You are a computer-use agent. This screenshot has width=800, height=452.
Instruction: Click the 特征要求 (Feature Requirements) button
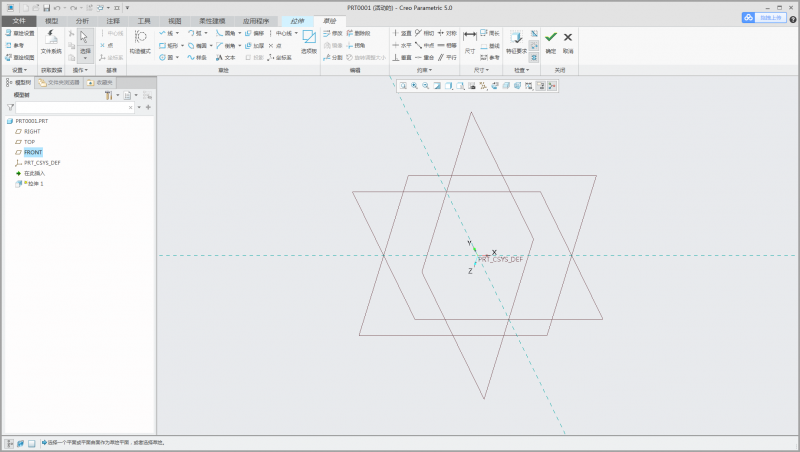click(x=516, y=42)
